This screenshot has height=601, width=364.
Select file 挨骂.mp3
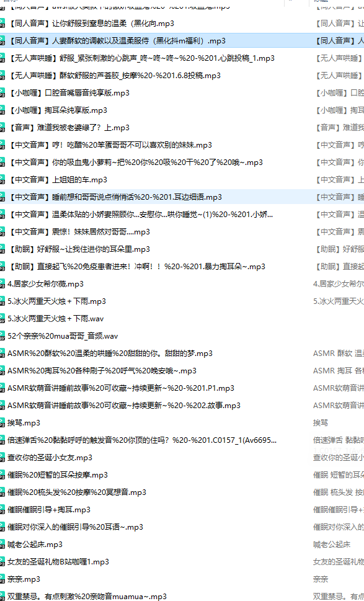point(24,423)
